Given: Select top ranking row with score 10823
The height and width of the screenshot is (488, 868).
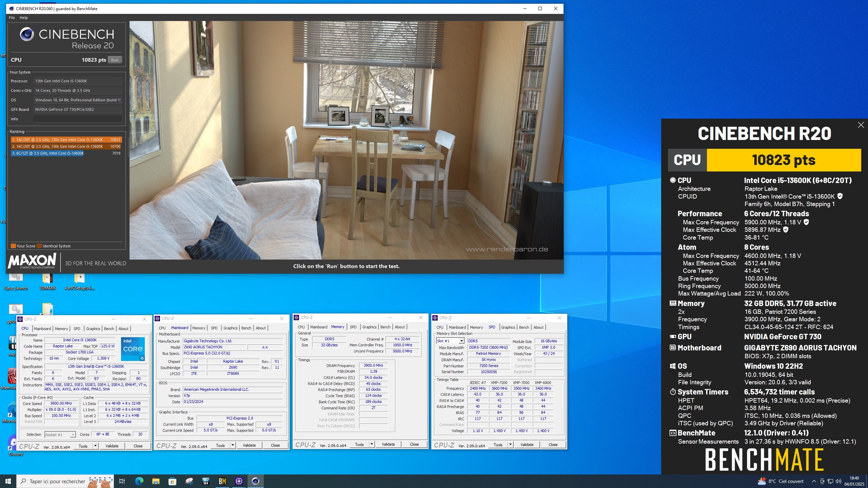Looking at the screenshot, I should tap(66, 140).
